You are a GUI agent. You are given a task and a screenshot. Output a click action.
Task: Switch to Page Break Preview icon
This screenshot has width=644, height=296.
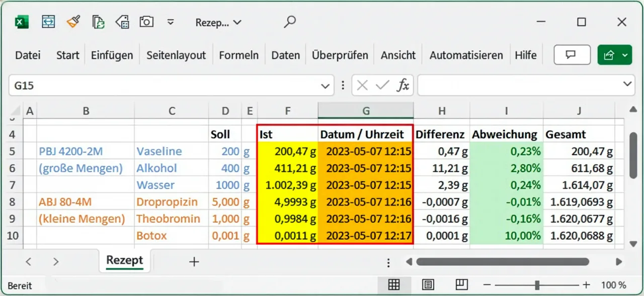462,285
